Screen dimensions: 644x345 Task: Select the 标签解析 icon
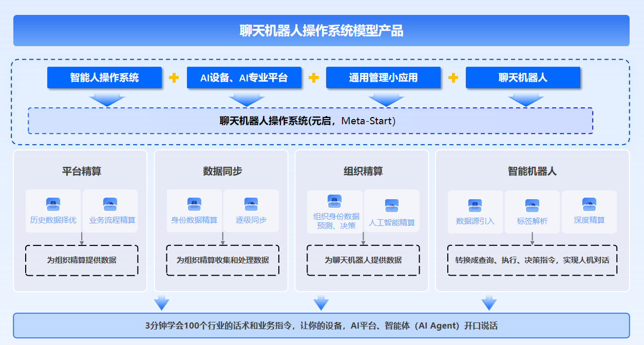[532, 206]
